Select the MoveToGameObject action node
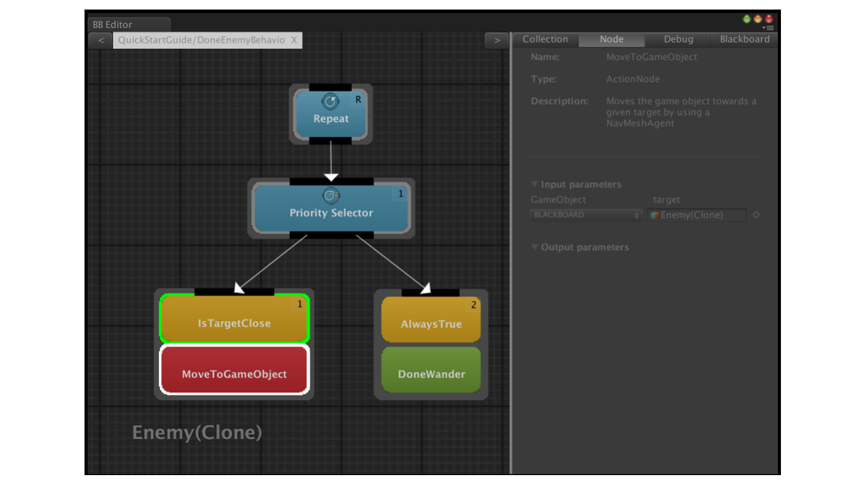Screen dimensions: 868x484 tap(234, 370)
